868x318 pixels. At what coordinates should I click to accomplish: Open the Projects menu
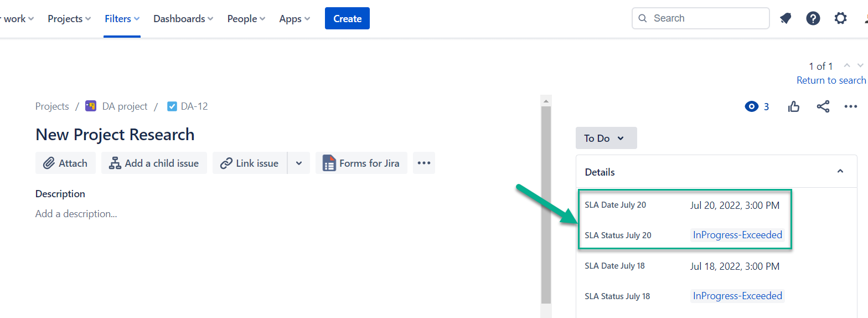[x=69, y=19]
